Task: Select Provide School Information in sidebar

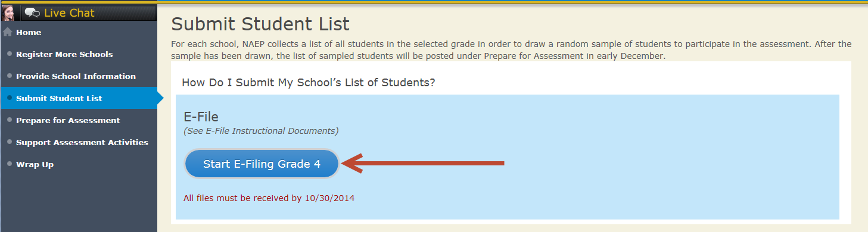Action: click(76, 76)
